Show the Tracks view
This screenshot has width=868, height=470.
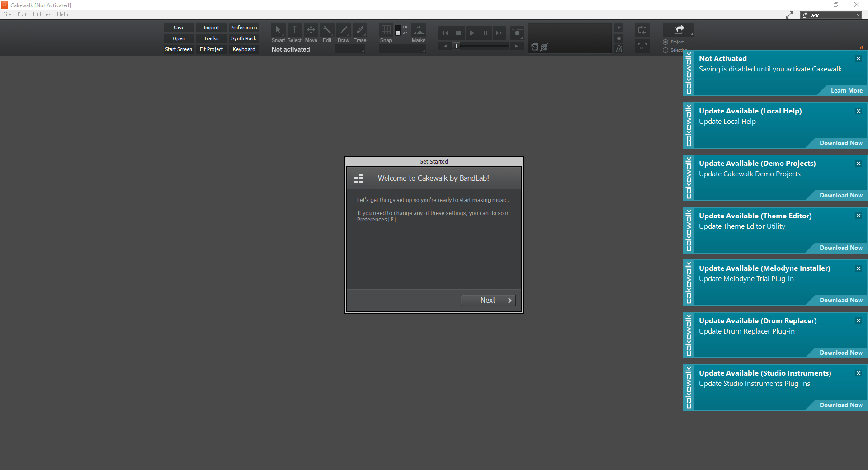click(211, 38)
